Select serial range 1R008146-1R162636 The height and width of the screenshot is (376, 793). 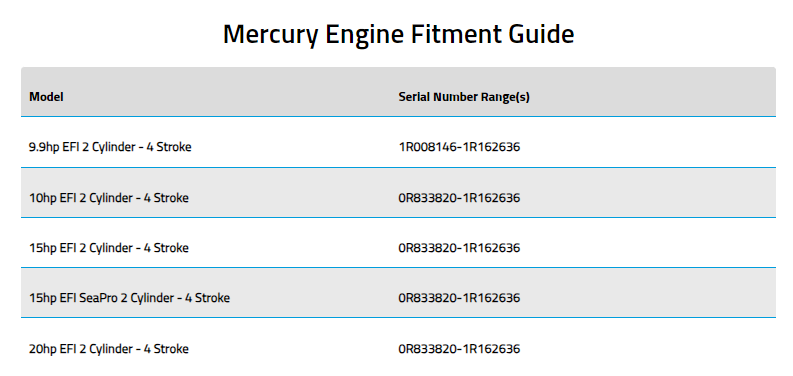pyautogui.click(x=459, y=147)
